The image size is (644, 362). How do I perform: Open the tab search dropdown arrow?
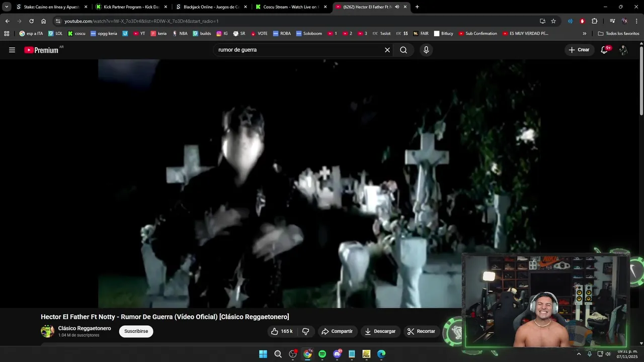pos(7,7)
